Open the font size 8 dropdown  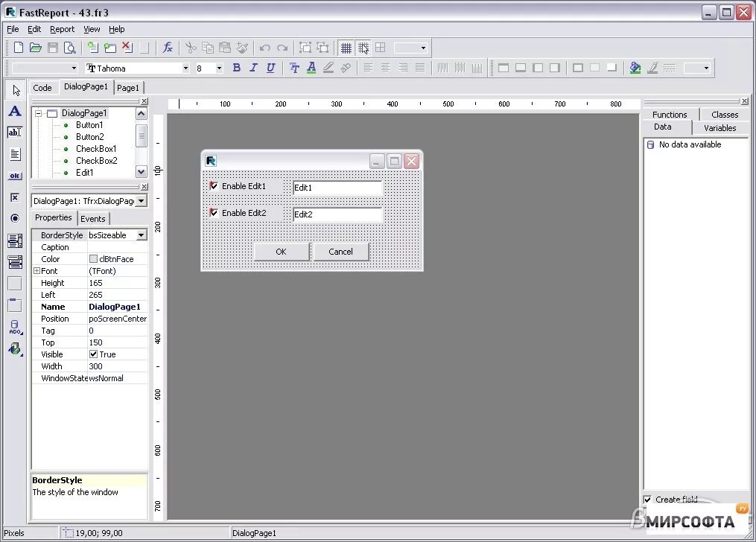click(x=219, y=68)
